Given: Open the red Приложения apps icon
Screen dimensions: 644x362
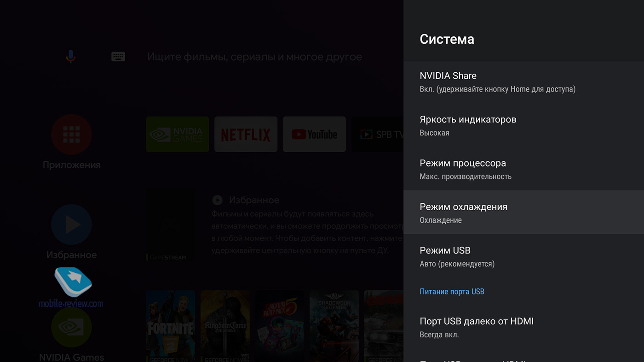Looking at the screenshot, I should click(71, 134).
